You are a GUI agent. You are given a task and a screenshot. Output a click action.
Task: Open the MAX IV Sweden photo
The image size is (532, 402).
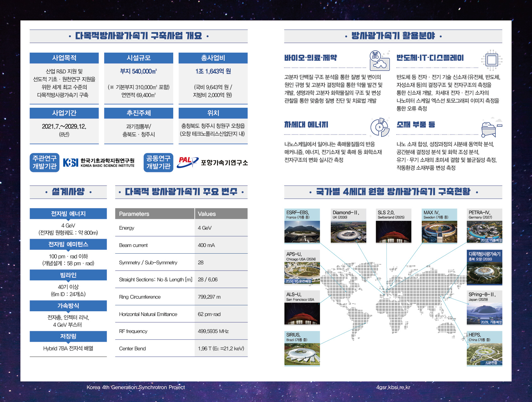click(439, 232)
